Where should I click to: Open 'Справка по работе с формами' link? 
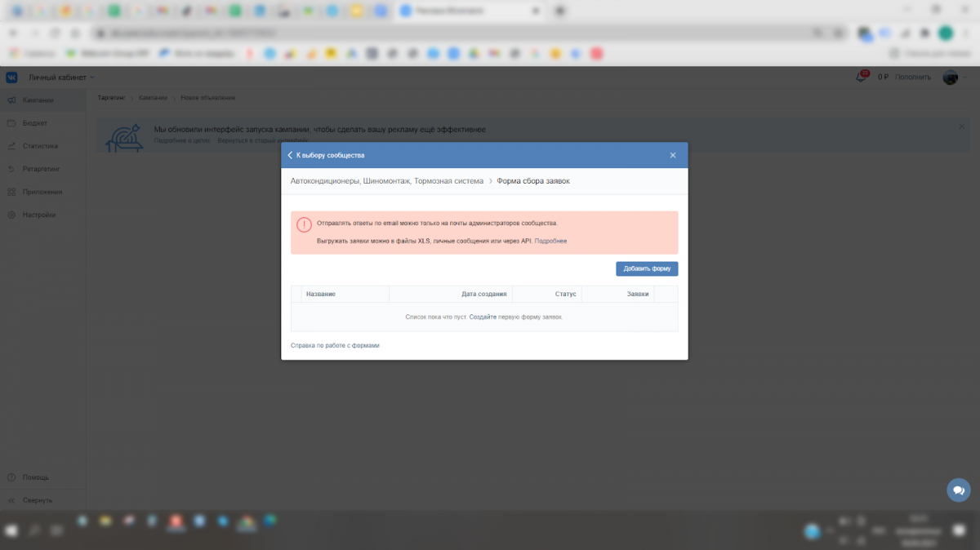335,346
